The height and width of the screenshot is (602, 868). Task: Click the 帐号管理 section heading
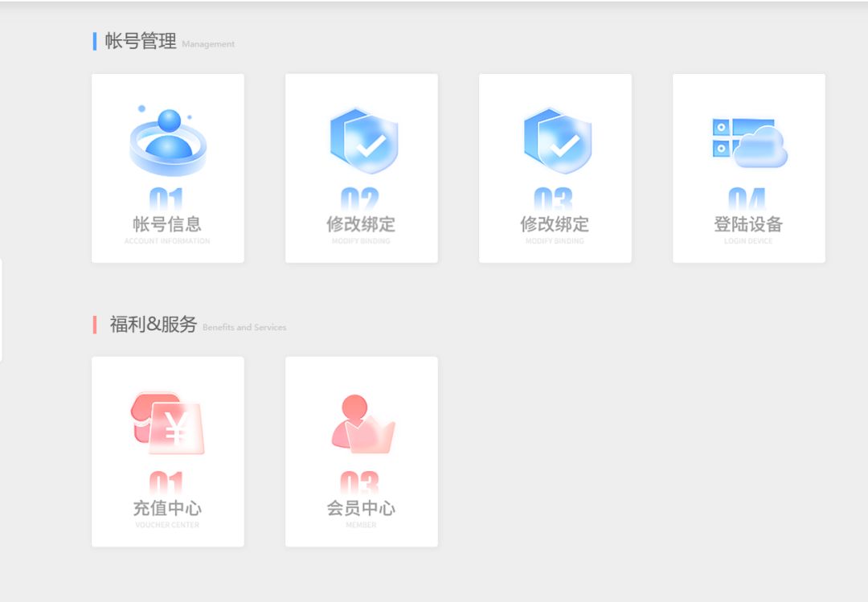141,41
